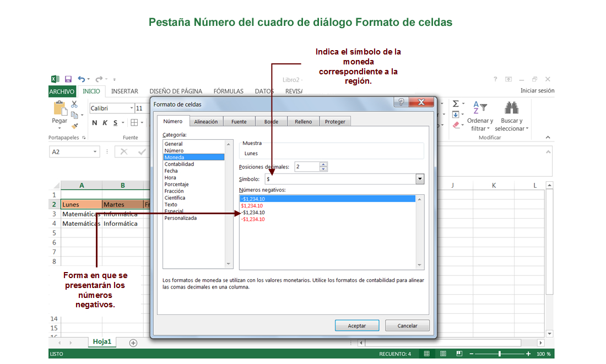Undo the last action

tap(81, 79)
